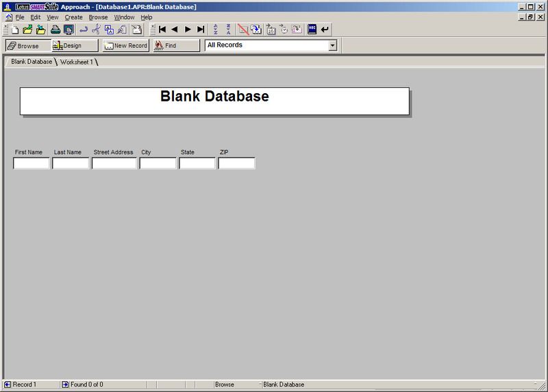Expand the All Records dropdown
This screenshot has height=392, width=548.
click(333, 45)
